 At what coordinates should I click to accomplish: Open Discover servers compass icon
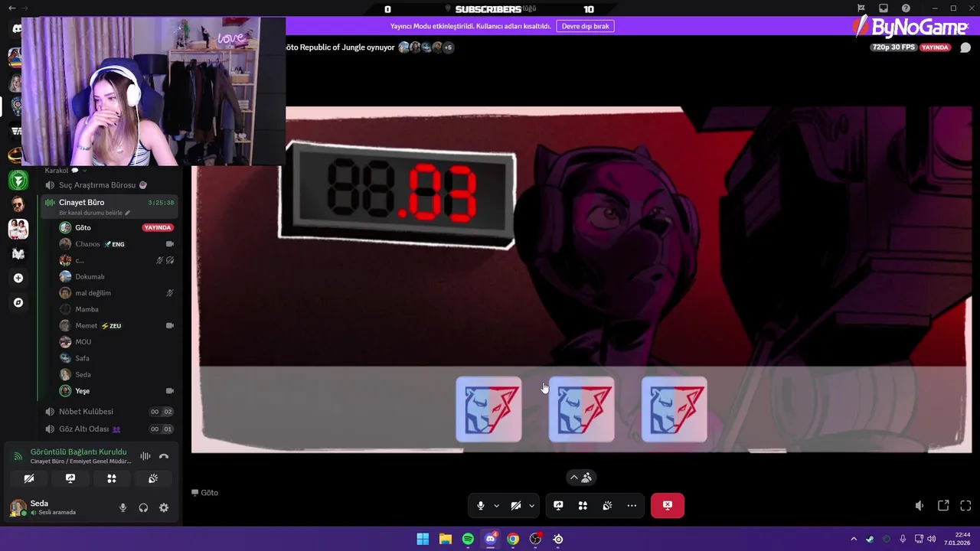point(18,302)
